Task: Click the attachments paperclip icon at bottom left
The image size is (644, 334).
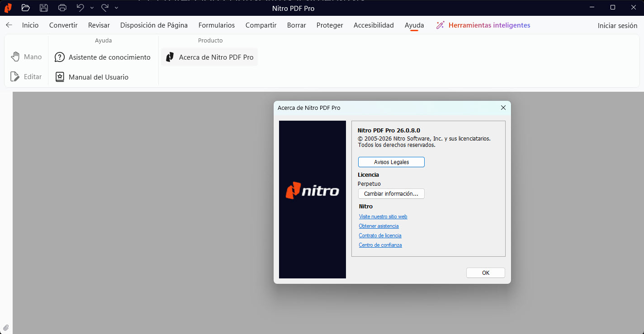Action: click(6, 328)
